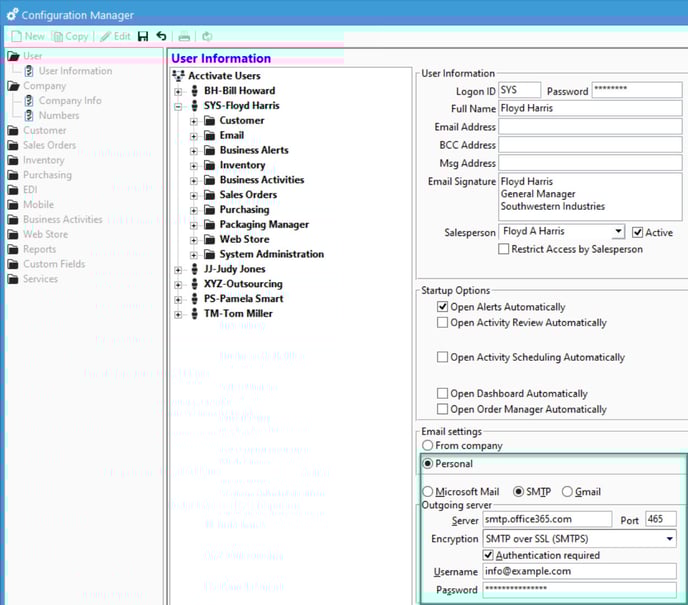This screenshot has width=688, height=605.
Task: Collapse the SYS-Floyd Harris tree node
Action: coord(178,107)
